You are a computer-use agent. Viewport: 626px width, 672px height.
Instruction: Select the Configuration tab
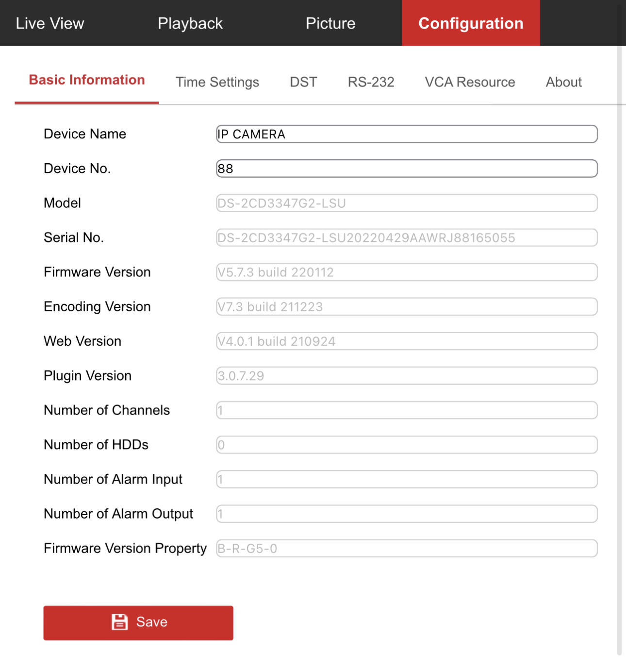(471, 23)
